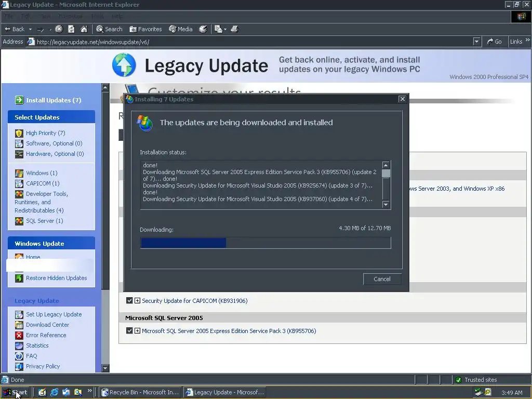The image size is (532, 399).
Task: Click Install Updates (7) in the sidebar
Action: 48,100
